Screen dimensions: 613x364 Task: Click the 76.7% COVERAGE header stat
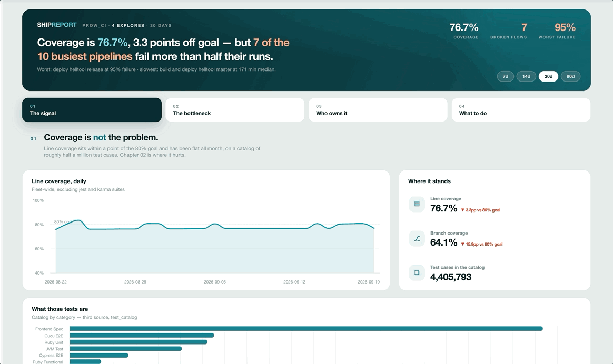tap(464, 31)
